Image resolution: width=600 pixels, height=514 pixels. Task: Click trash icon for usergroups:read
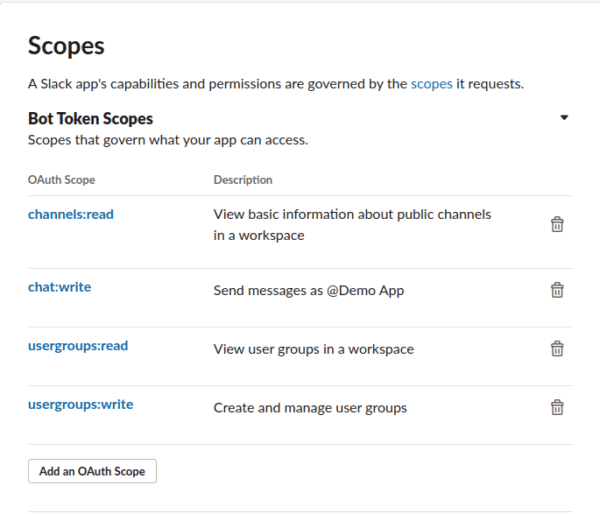click(557, 349)
